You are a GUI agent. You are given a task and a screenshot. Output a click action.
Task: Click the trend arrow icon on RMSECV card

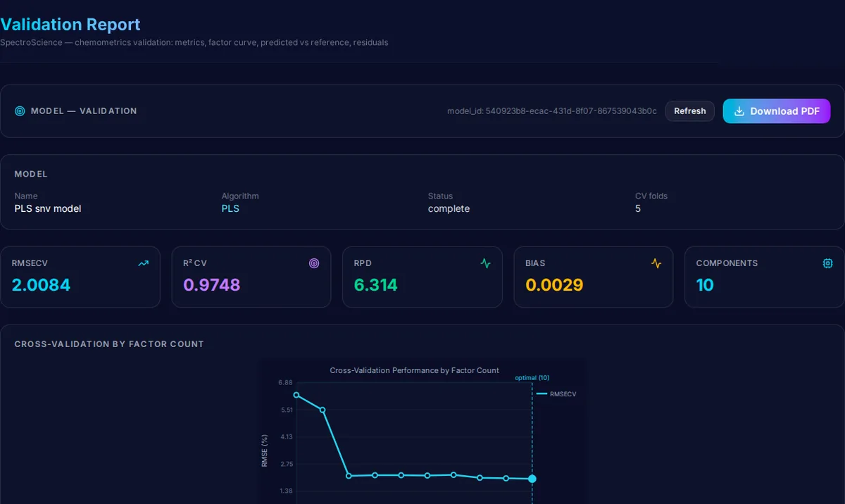144,263
